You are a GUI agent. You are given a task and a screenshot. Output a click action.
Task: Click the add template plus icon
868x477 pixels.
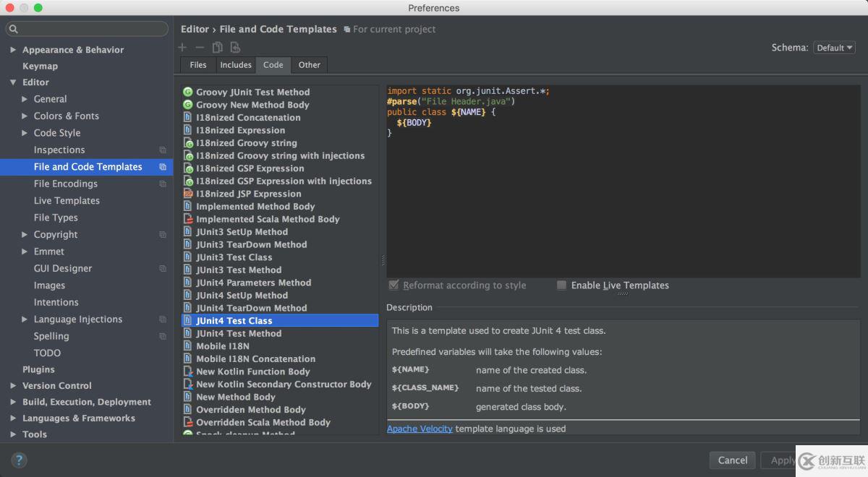182,48
